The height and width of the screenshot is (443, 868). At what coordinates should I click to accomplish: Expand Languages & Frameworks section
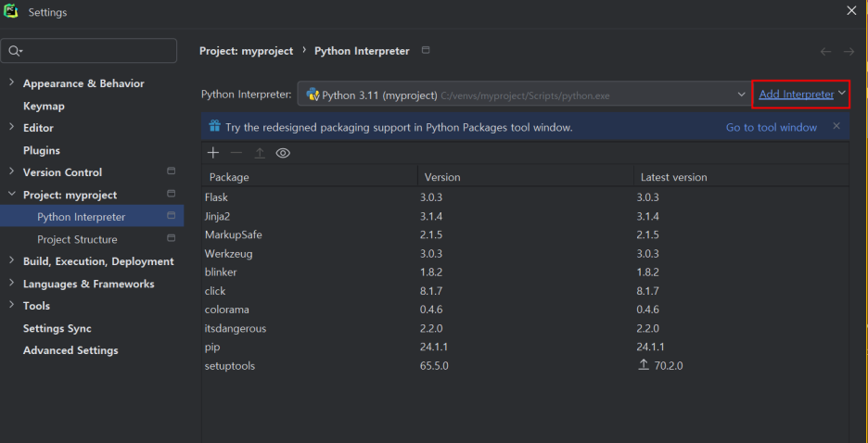tap(12, 283)
